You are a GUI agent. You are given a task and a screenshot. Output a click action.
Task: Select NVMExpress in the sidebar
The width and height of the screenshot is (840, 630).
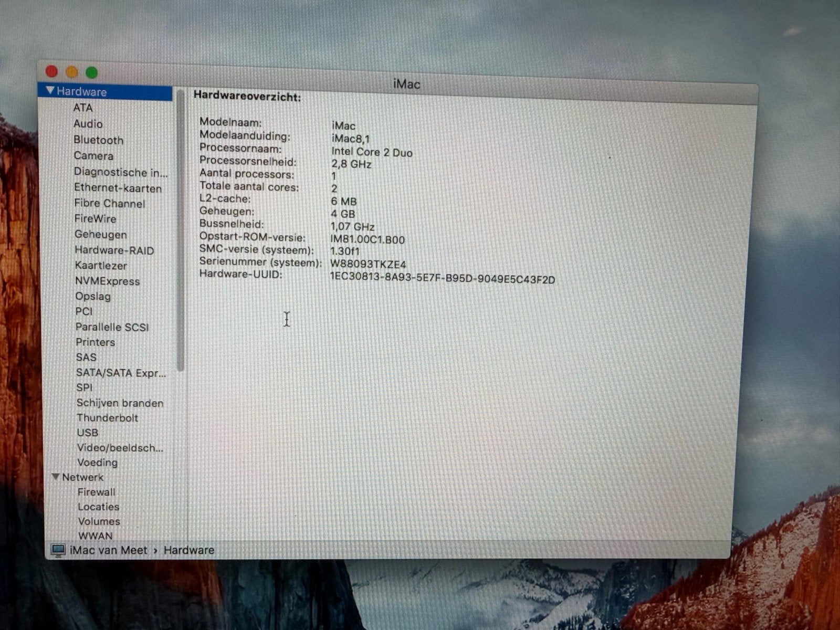tap(108, 281)
